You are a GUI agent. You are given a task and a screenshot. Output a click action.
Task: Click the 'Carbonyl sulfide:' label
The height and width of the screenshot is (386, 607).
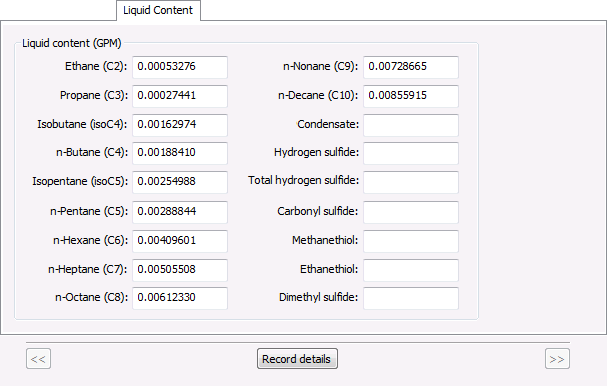[x=317, y=211]
